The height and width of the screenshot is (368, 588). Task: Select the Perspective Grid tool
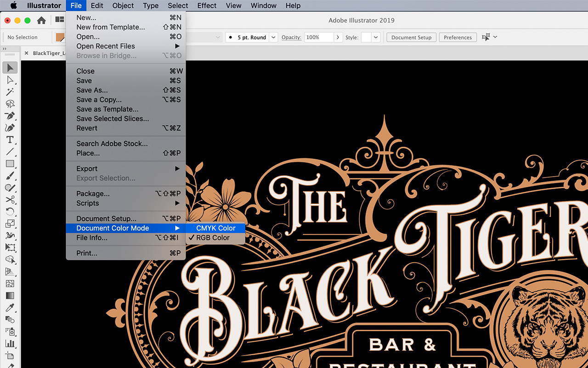[x=10, y=271]
